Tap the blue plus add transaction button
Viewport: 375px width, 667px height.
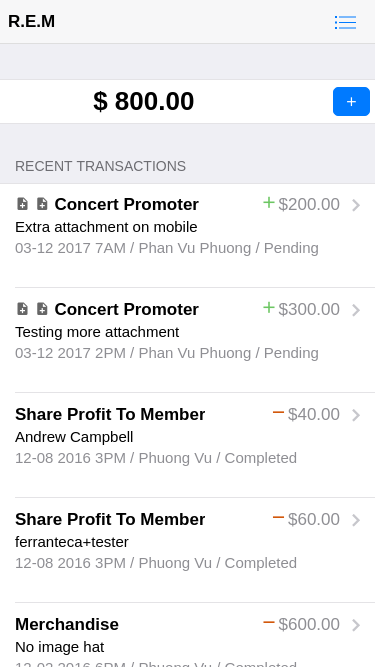[x=351, y=101]
